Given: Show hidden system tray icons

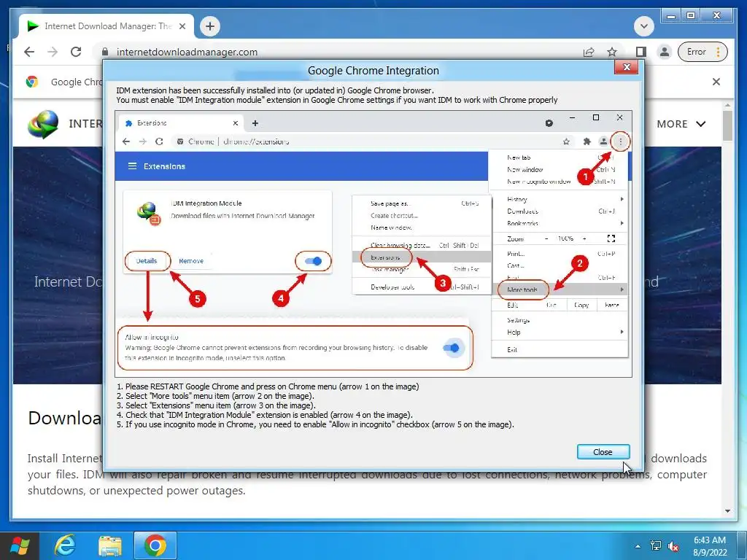Looking at the screenshot, I should [638, 546].
